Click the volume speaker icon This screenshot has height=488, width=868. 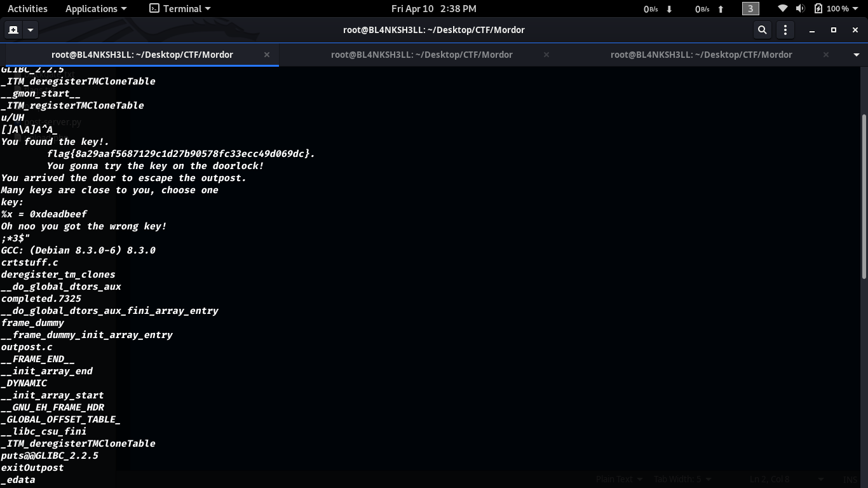(x=800, y=9)
